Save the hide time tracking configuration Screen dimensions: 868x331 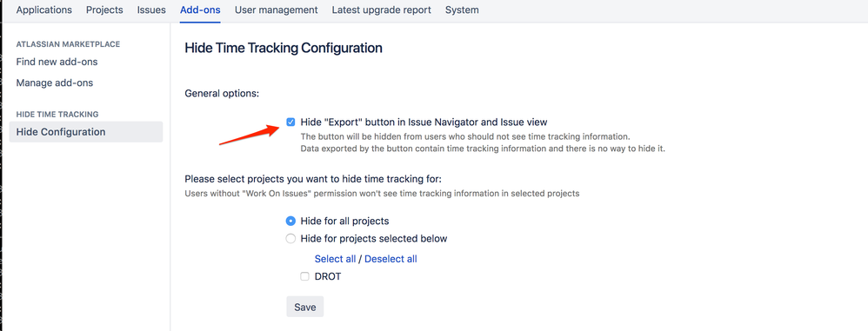[x=305, y=307]
